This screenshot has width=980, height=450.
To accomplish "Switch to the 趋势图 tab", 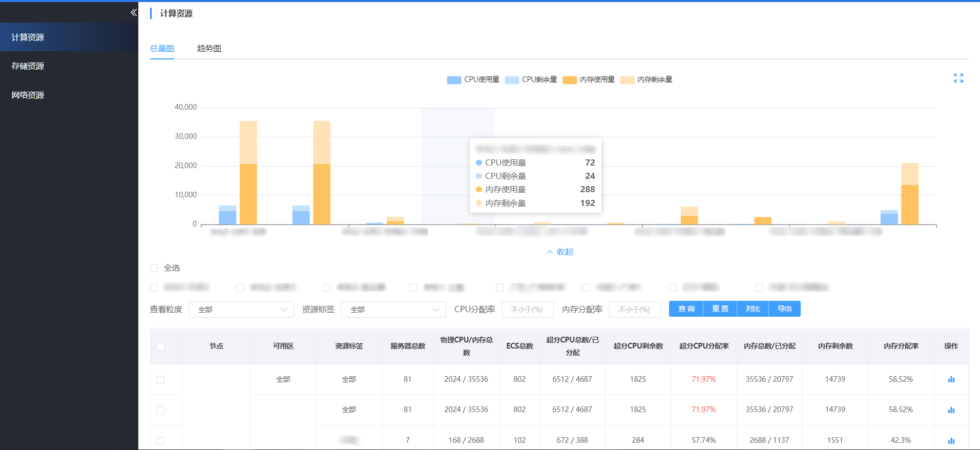I will (209, 49).
